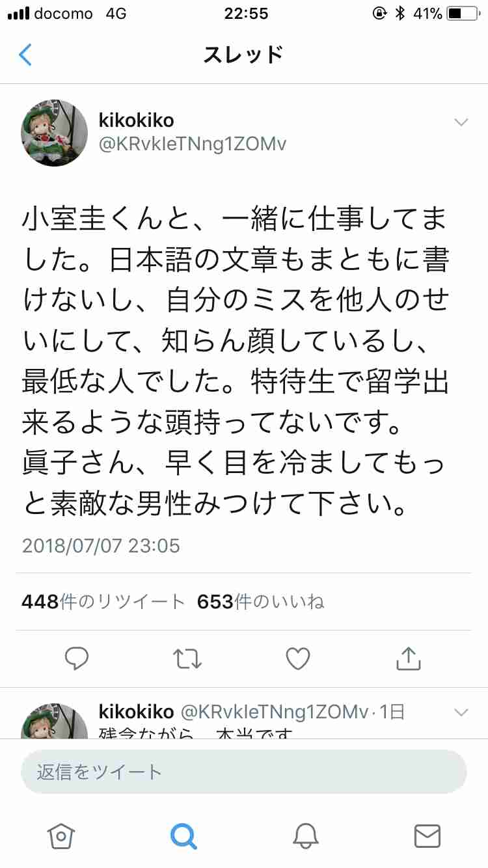488x868 pixels.
Task: Open kikokiko avatar in the reply tweet
Action: click(55, 721)
